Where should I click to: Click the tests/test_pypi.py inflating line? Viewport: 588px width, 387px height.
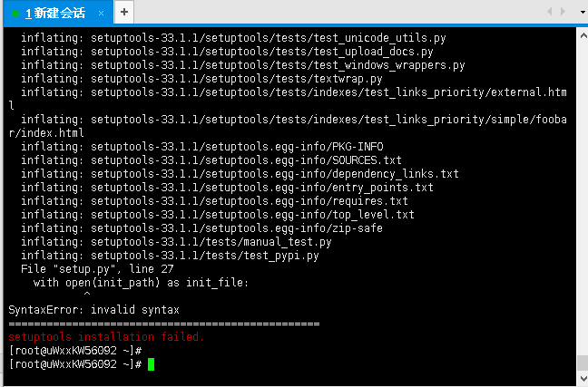pyautogui.click(x=170, y=256)
